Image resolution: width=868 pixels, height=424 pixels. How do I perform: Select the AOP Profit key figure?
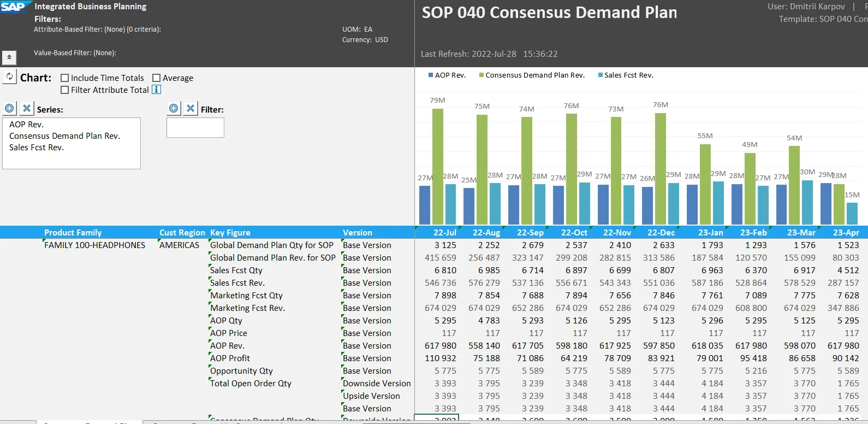point(230,358)
